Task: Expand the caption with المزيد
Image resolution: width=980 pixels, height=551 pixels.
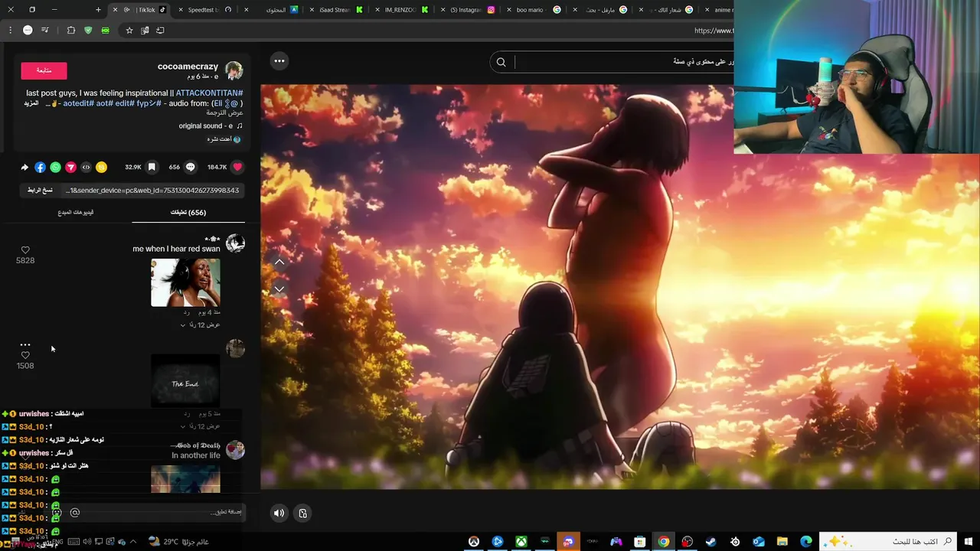Action: tap(31, 103)
